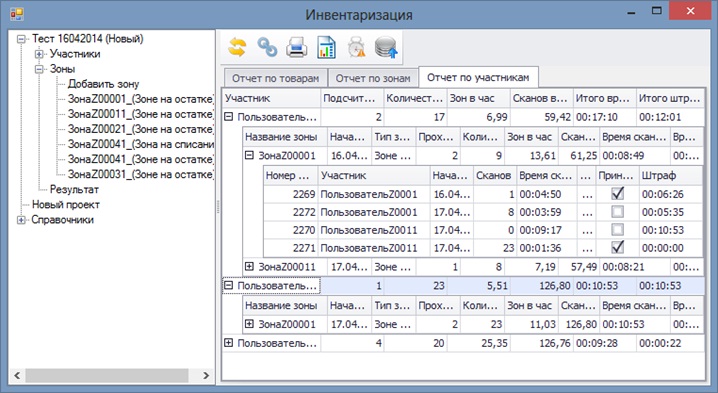Collapse the highlighted Пользователь row with 5,51

tap(229, 285)
